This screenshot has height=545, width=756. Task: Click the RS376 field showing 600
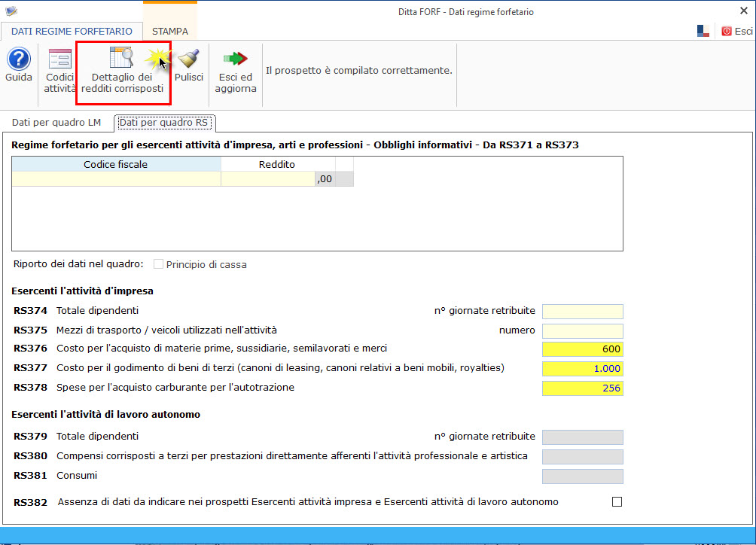(x=582, y=349)
